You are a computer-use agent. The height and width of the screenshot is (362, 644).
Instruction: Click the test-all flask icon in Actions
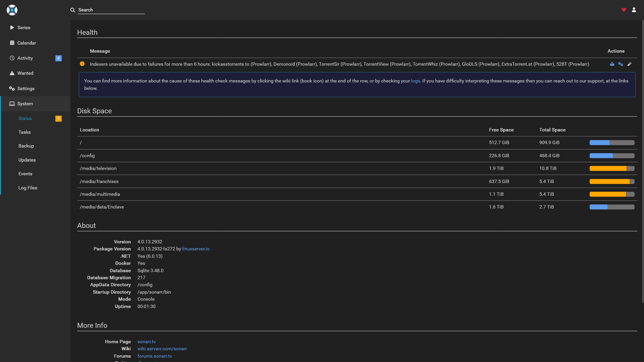pyautogui.click(x=630, y=64)
